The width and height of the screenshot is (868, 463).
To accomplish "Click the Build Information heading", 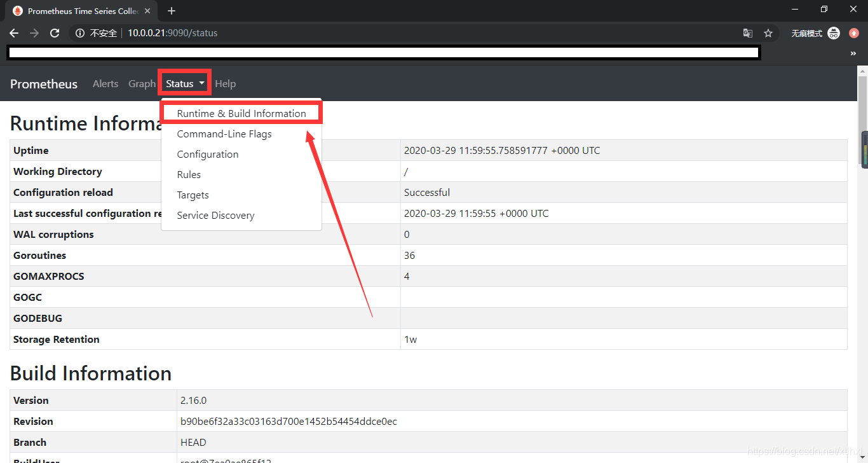I will click(x=91, y=373).
